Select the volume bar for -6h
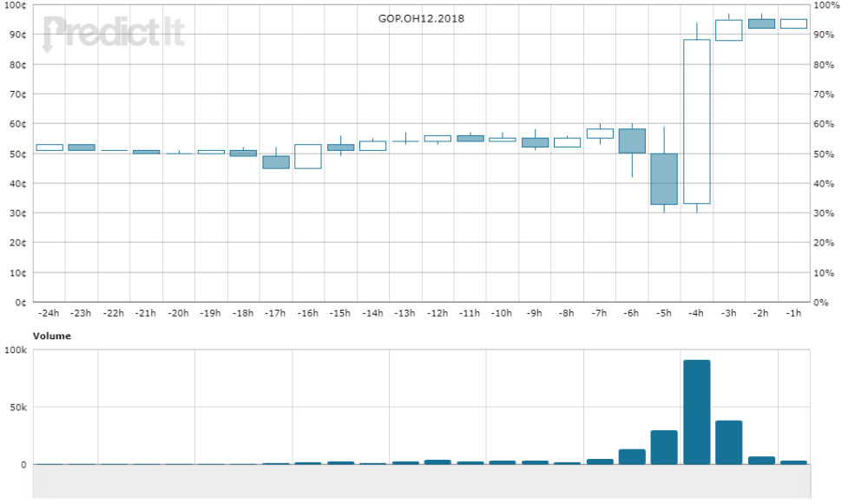Image resolution: width=868 pixels, height=504 pixels. pos(632,456)
